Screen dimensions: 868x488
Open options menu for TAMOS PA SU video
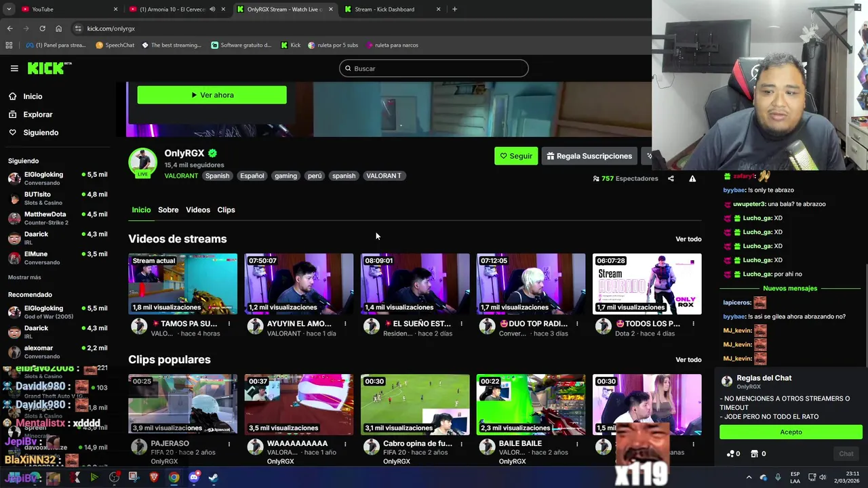click(229, 324)
